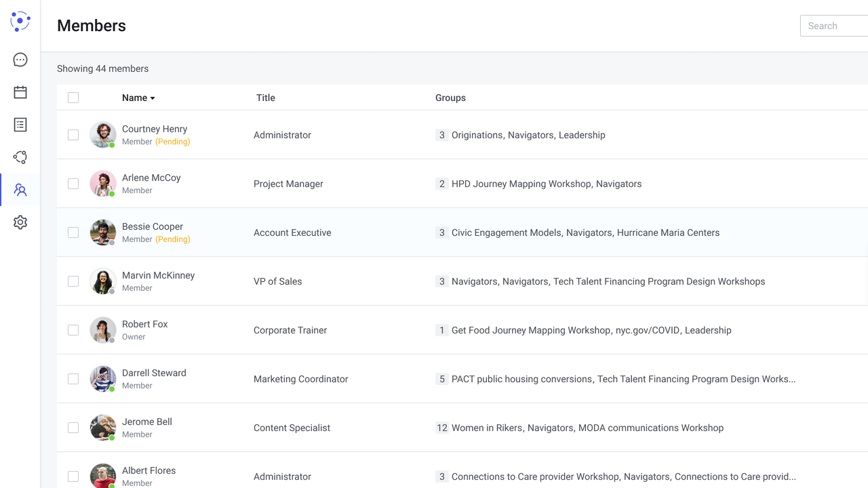Check the box for Arlene McCoy
This screenshot has height=488, width=868.
click(73, 184)
